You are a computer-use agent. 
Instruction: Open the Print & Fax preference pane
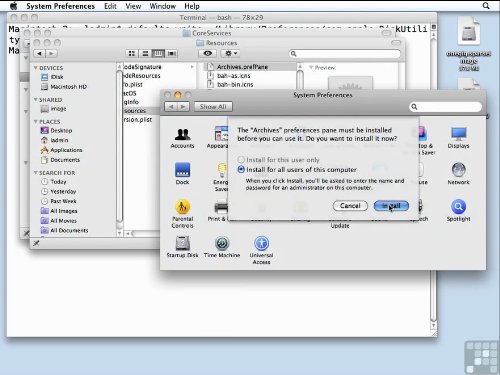point(218,211)
